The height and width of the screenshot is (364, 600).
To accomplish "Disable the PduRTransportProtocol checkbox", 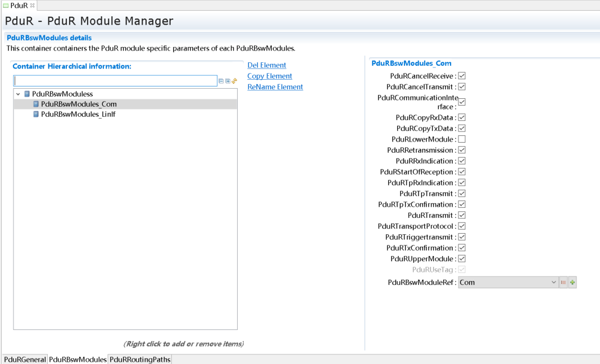I will click(462, 226).
